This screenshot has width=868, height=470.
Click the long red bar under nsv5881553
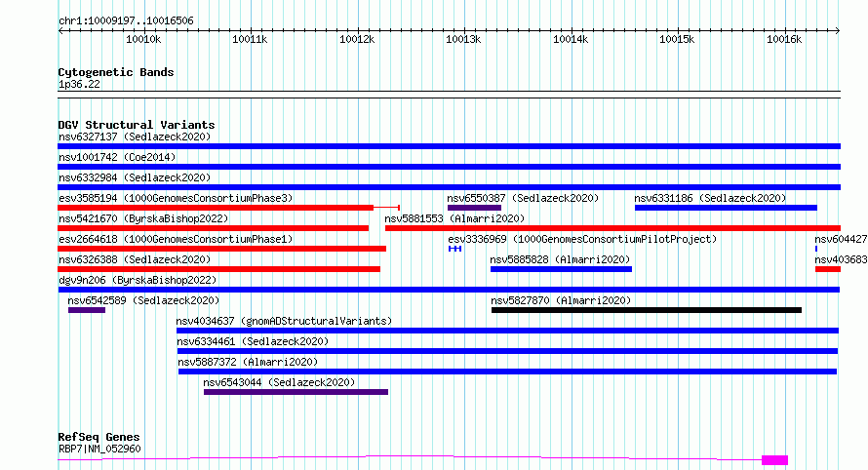click(612, 228)
